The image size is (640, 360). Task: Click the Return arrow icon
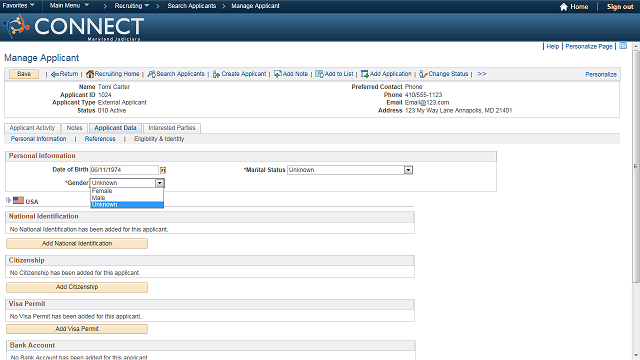tap(55, 74)
